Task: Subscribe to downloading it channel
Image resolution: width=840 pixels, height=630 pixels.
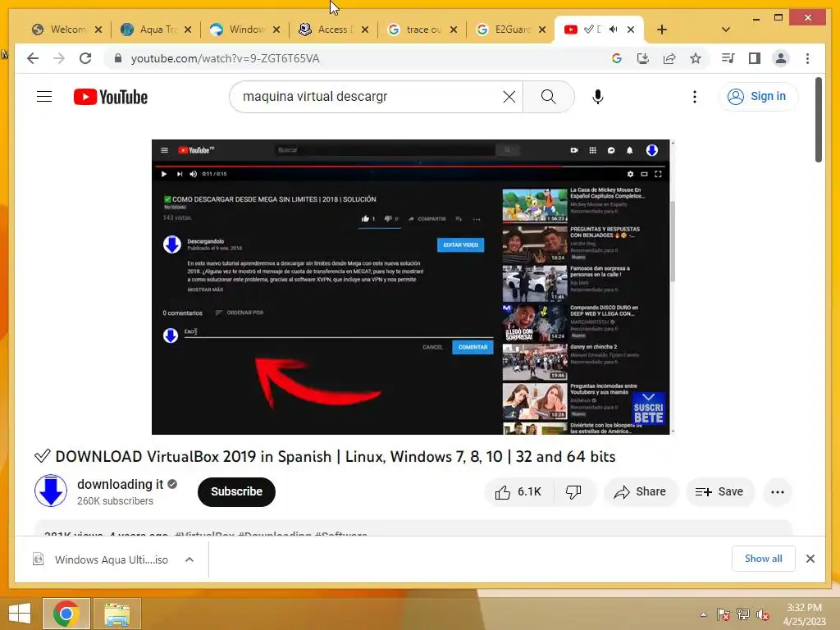Action: click(236, 491)
